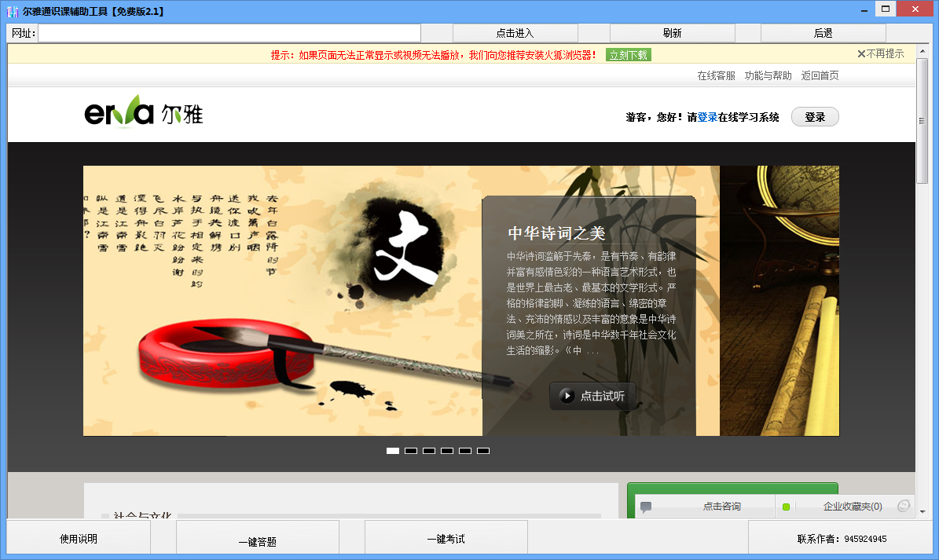
Task: Click the application icon in the title bar
Action: [x=12, y=10]
